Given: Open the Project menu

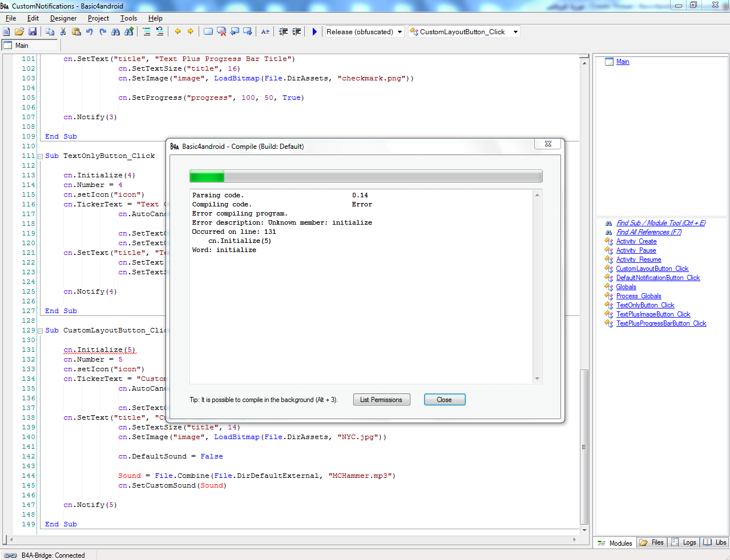Looking at the screenshot, I should (98, 18).
